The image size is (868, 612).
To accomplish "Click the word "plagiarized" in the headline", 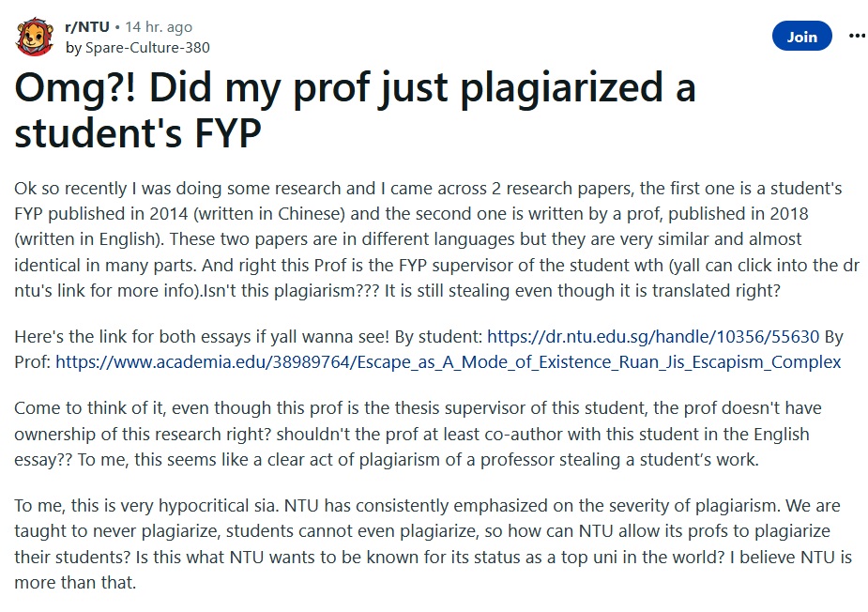I will coord(561,87).
